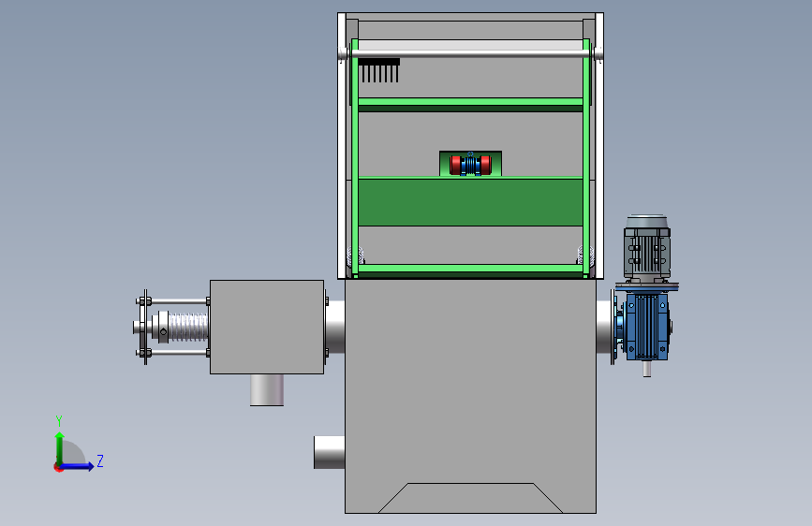Select the large gray main tank body
This screenshot has height=526, width=812.
[470, 396]
